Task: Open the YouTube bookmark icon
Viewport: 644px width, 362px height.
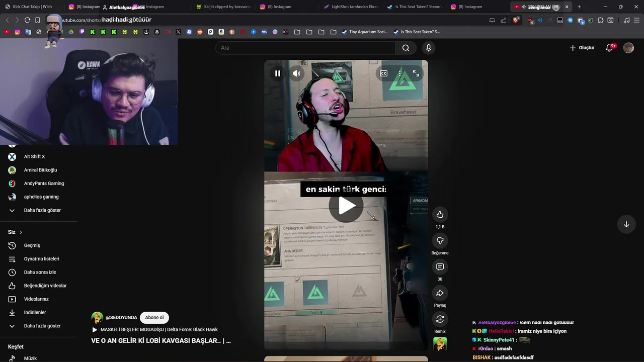Action: point(7,32)
